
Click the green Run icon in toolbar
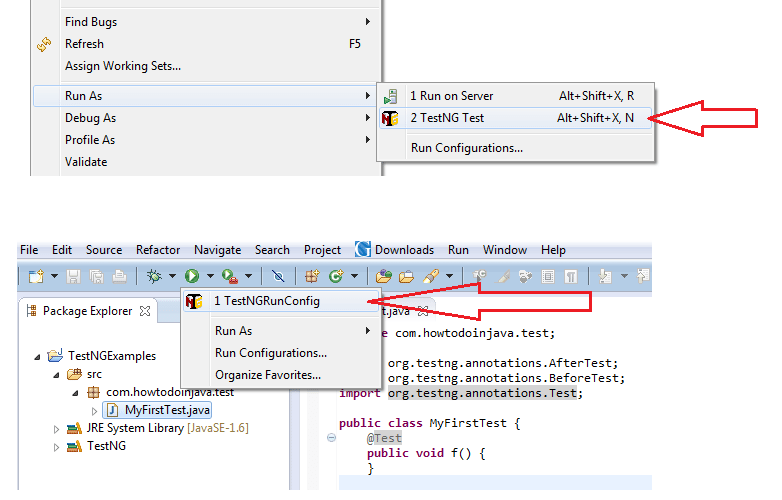[x=192, y=276]
